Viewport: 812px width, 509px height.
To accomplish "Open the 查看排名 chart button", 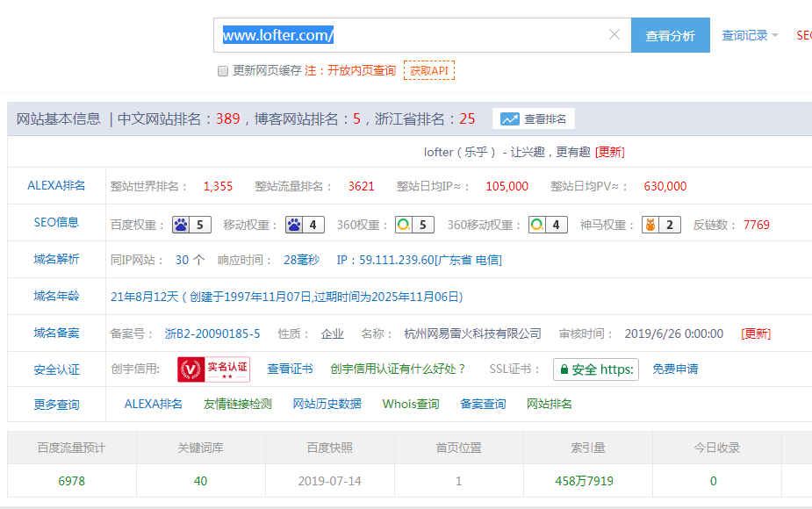I will [x=534, y=119].
